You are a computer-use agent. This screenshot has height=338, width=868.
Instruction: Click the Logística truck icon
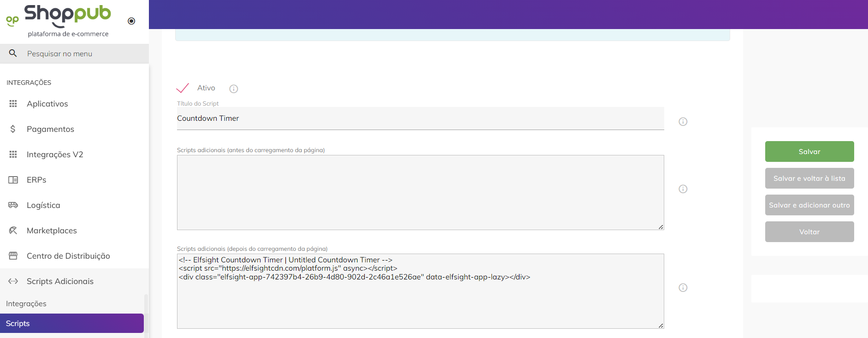13,205
